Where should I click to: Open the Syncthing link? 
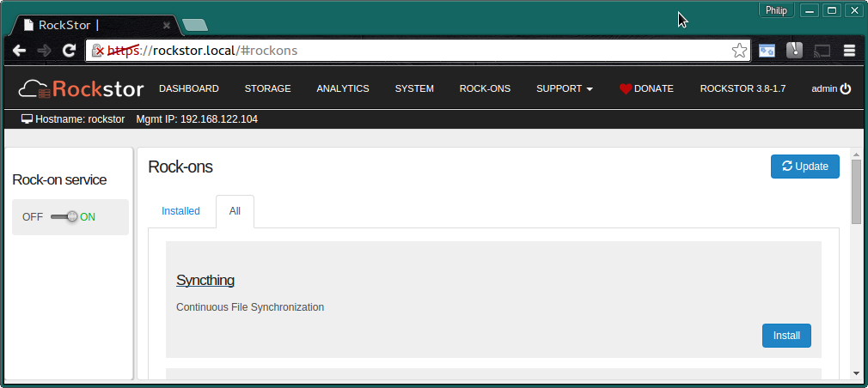pos(205,280)
